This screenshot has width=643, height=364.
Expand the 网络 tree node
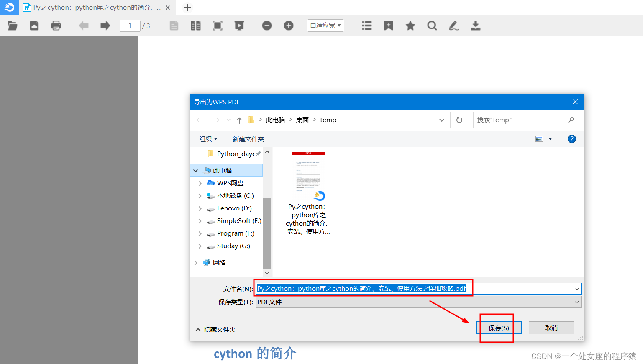tap(195, 263)
